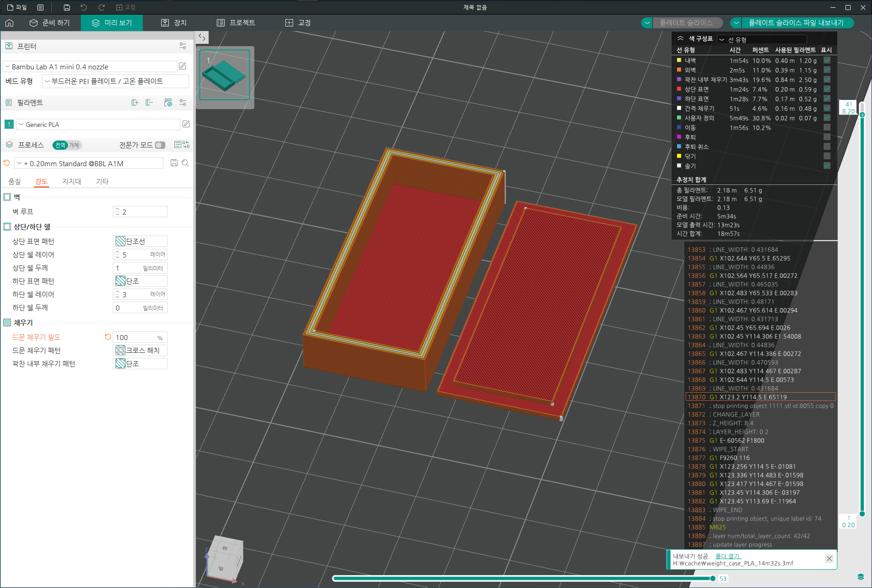Click the 벽 루프 value field
Image resolution: width=872 pixels, height=588 pixels.
[x=140, y=212]
